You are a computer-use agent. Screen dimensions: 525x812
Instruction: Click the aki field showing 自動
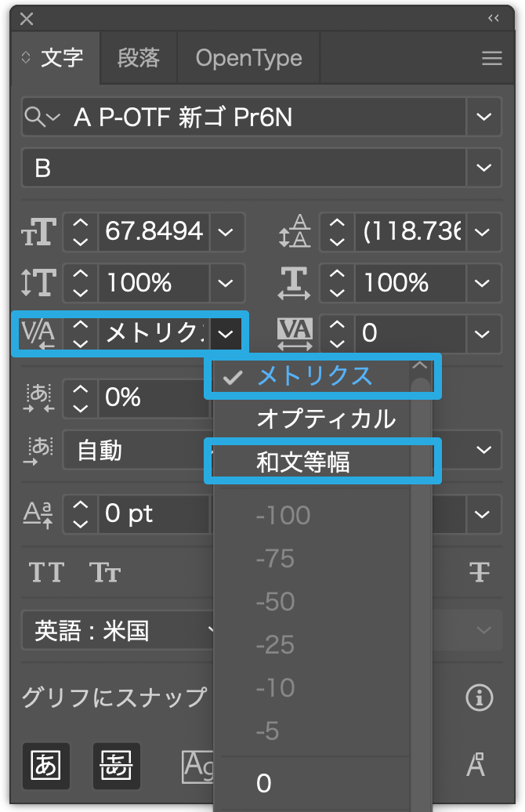138,451
